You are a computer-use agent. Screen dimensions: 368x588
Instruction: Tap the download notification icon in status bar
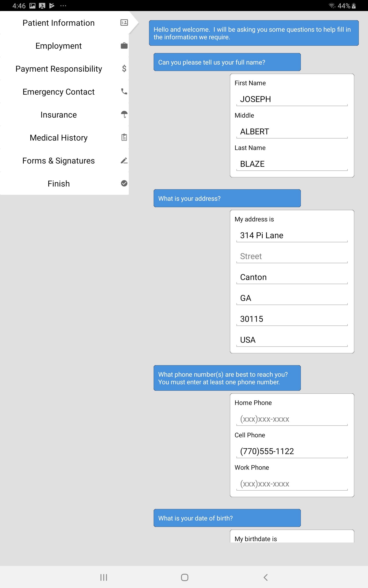(x=42, y=6)
